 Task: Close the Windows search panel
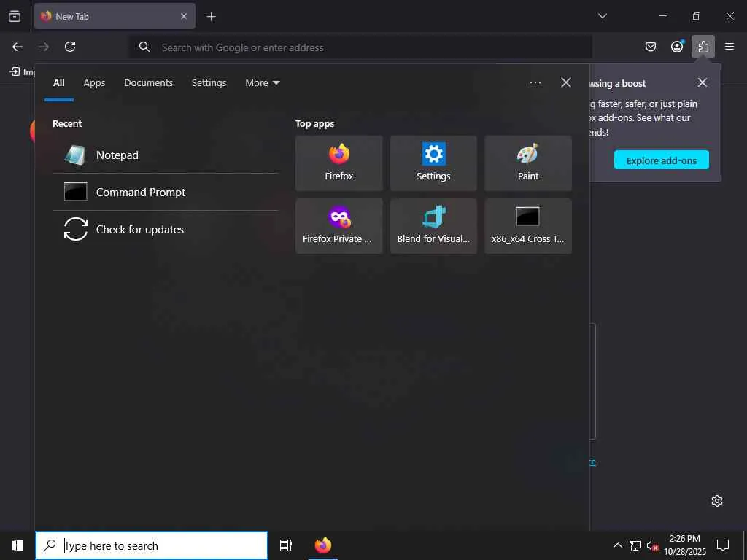pos(566,82)
